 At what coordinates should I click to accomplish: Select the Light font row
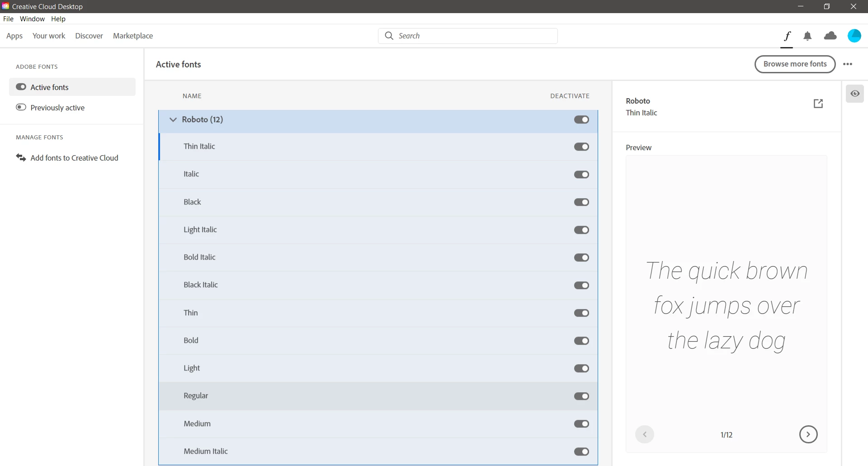(378, 368)
